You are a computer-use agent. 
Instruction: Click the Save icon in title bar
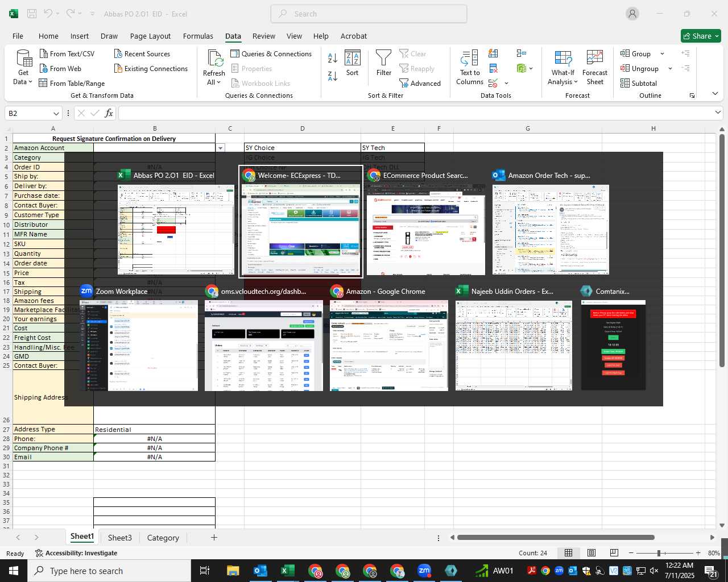click(x=32, y=14)
